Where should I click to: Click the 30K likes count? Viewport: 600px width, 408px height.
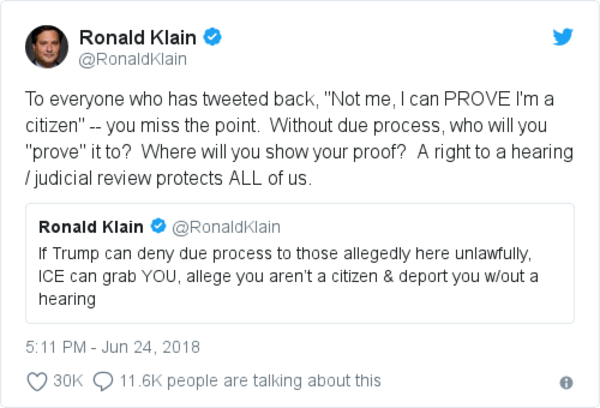[x=69, y=381]
